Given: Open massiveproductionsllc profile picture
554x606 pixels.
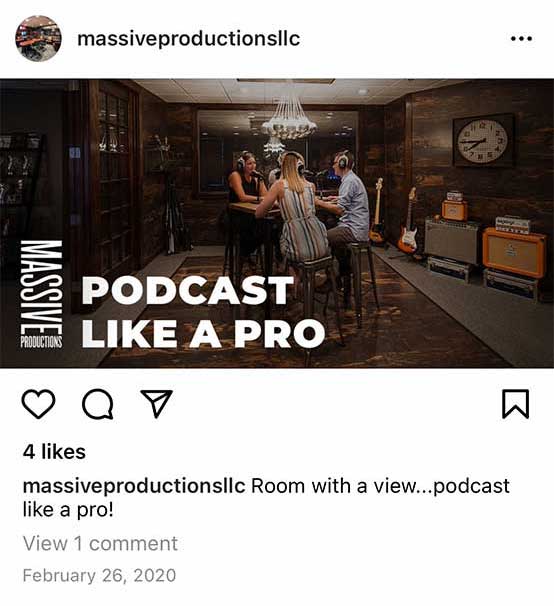Looking at the screenshot, I should coord(38,39).
